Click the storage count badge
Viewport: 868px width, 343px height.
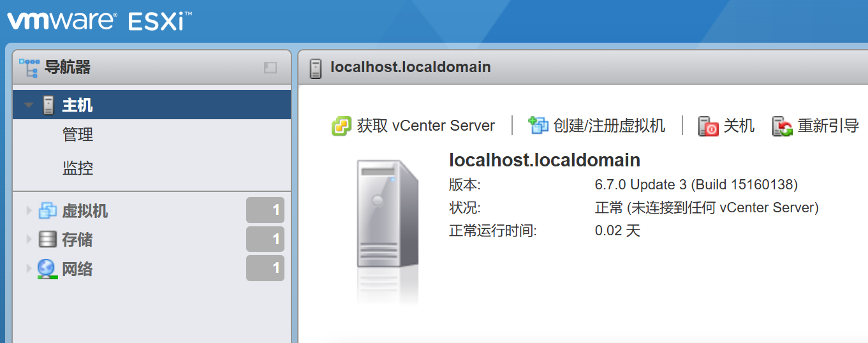pyautogui.click(x=265, y=239)
